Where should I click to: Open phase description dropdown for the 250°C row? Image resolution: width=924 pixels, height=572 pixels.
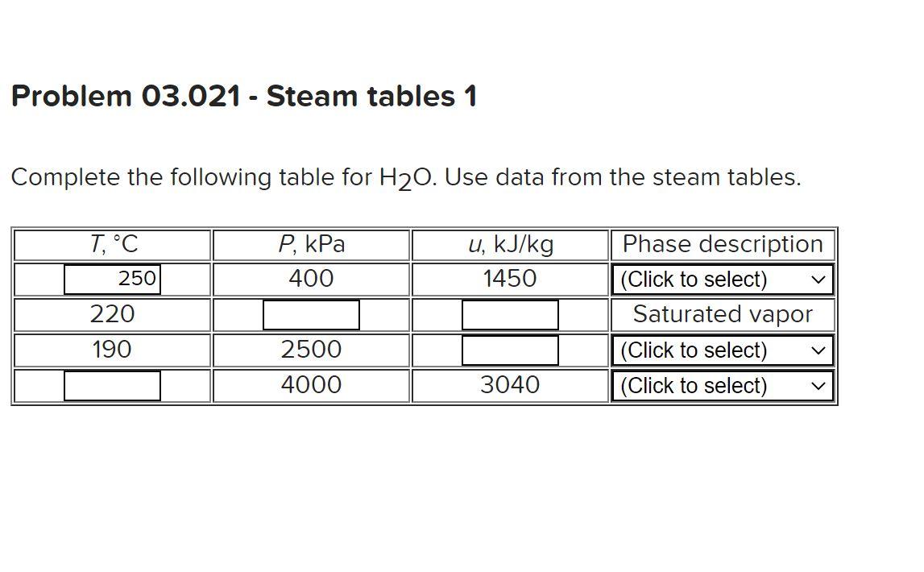[721, 279]
